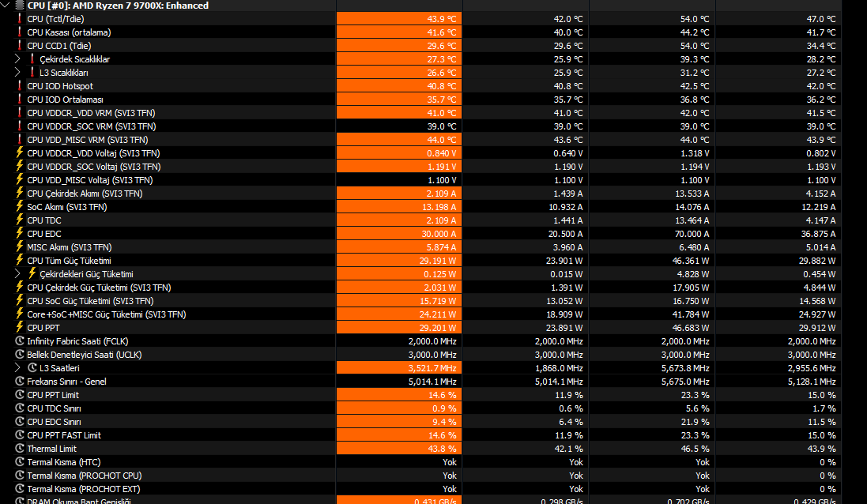
Task: Click the current value 43.9 °C of CPU (Tctl/Tdie)
Action: (399, 19)
